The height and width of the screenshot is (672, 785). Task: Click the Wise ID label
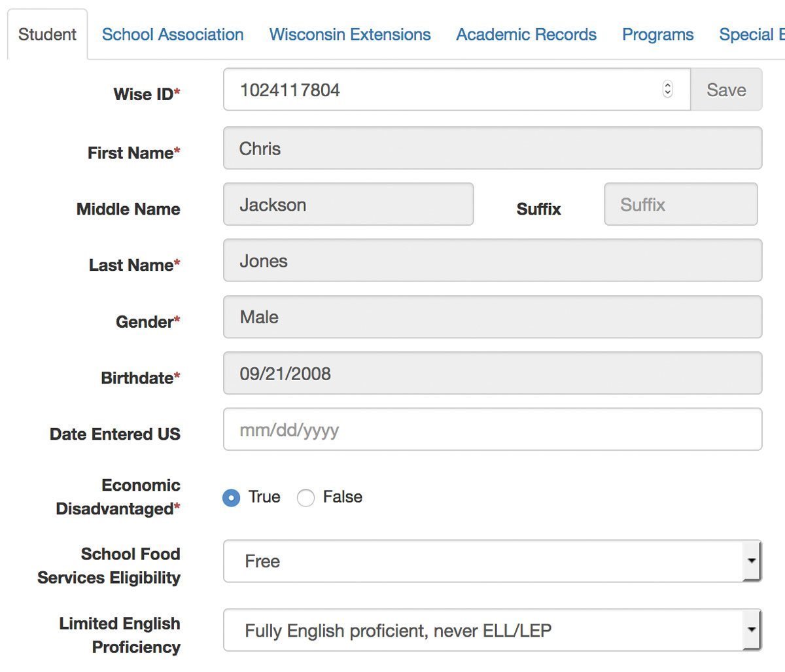tap(147, 94)
